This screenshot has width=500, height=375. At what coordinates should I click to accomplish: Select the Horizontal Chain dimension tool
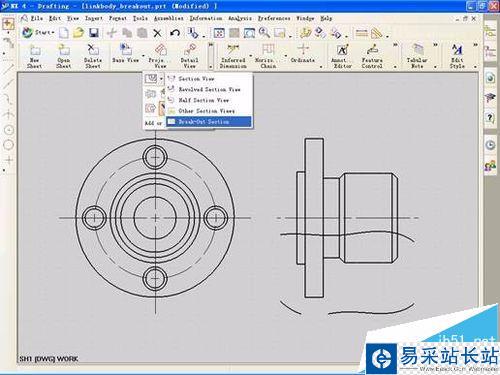coord(268,56)
